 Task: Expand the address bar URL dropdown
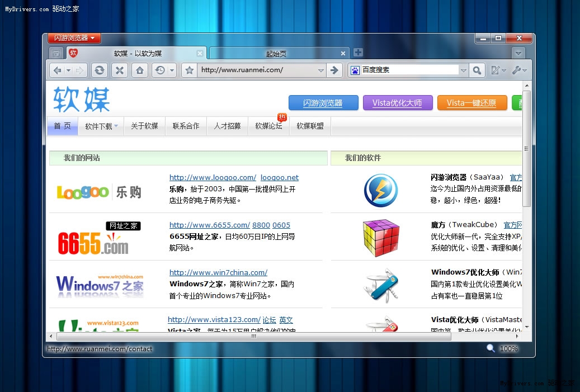pos(320,70)
